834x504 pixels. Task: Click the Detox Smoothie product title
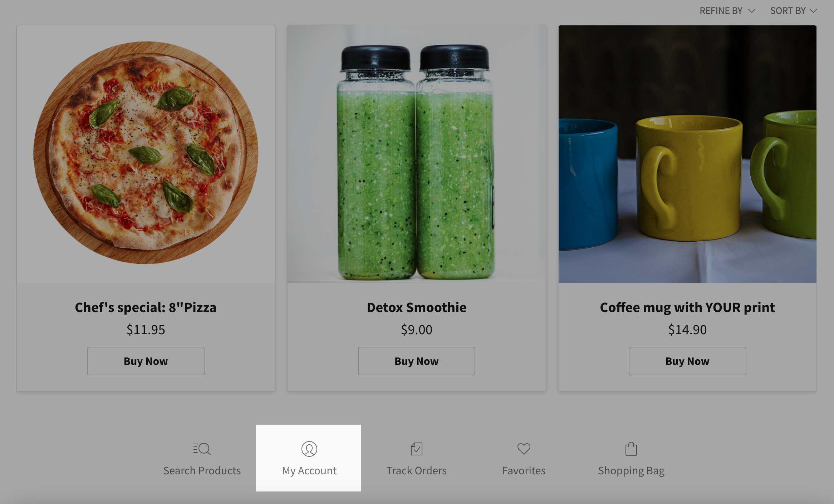416,307
